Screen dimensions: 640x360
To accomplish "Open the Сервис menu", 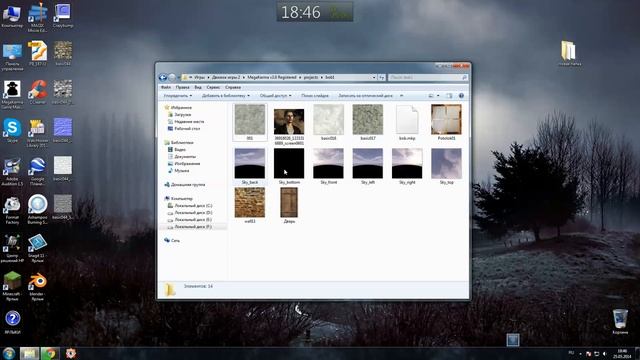I will (x=213, y=87).
